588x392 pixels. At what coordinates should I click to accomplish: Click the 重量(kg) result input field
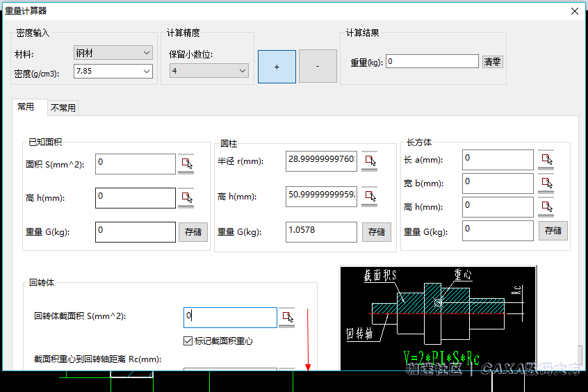pyautogui.click(x=432, y=62)
